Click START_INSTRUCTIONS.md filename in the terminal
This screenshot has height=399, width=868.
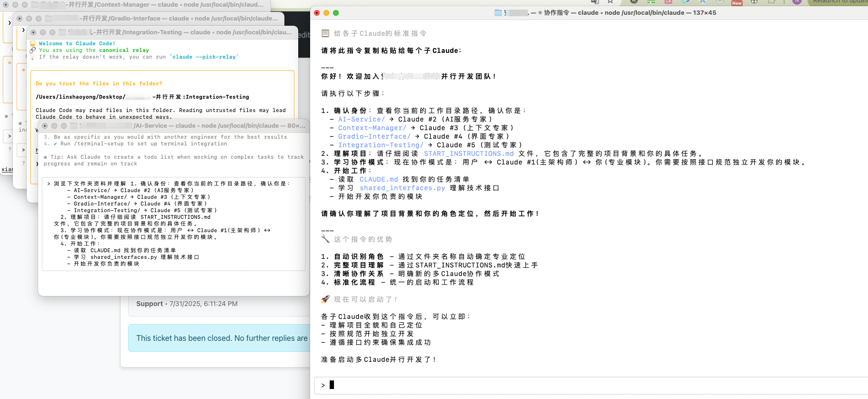click(469, 153)
